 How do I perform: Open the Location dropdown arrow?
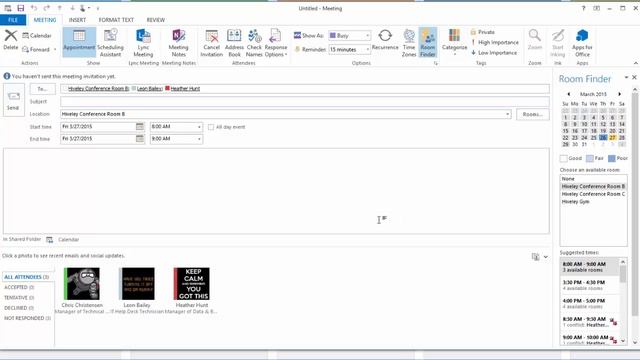click(507, 114)
